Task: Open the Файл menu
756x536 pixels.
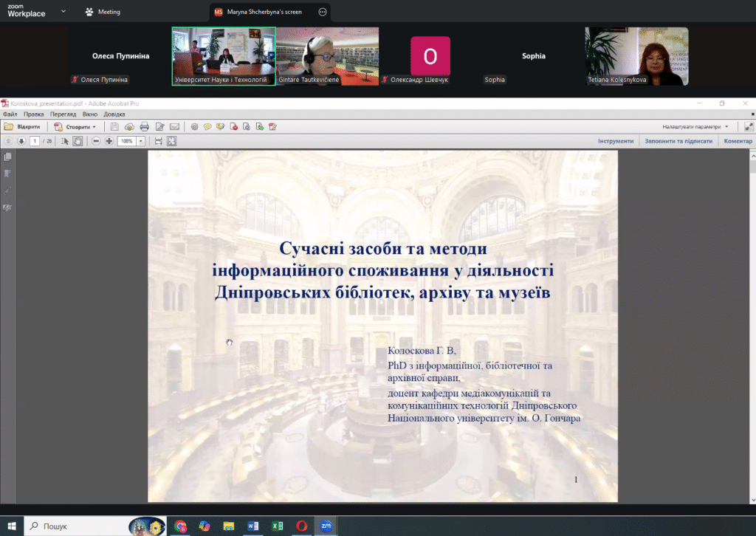Action: coord(10,114)
